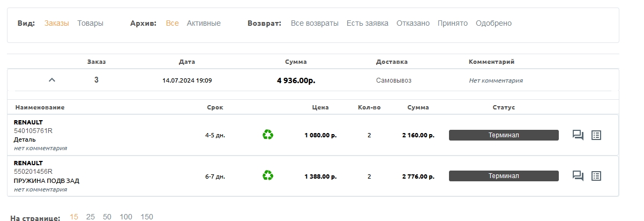This screenshot has width=644, height=221.
Task: Select Заказы view filter
Action: (57, 23)
